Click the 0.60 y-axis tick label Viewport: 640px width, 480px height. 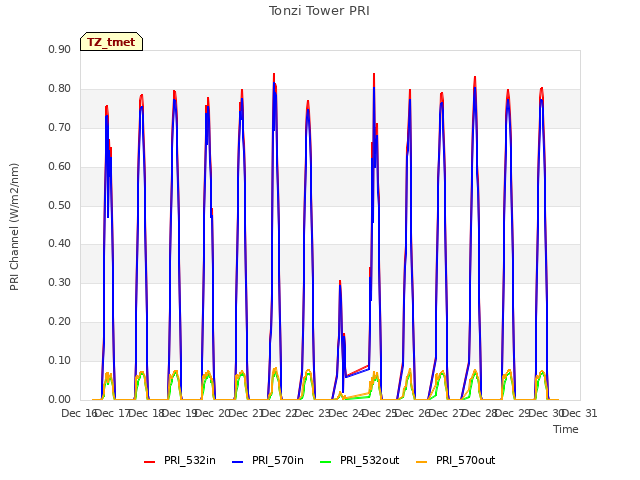coord(60,167)
